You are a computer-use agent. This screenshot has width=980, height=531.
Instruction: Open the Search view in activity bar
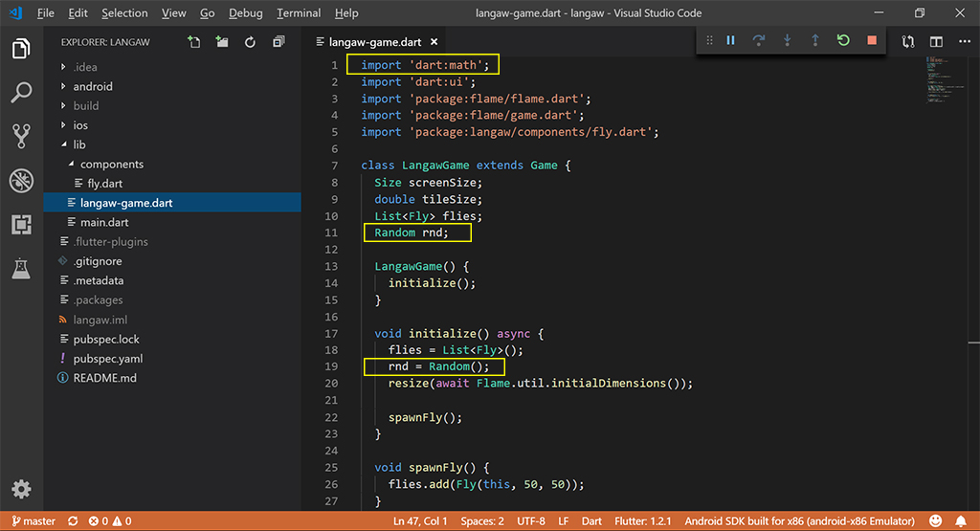coord(21,93)
